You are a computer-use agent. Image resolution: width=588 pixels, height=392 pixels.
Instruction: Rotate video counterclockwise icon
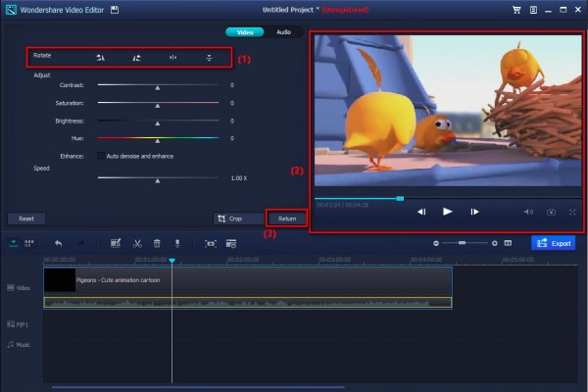(x=136, y=58)
